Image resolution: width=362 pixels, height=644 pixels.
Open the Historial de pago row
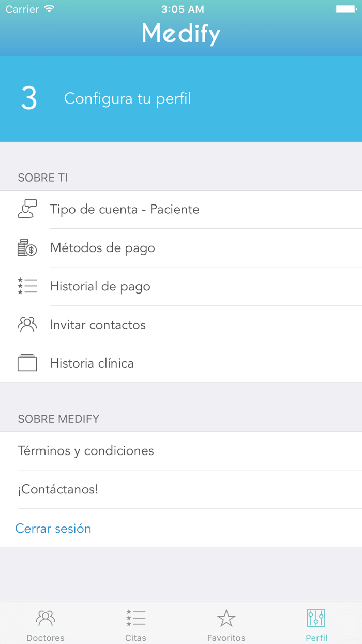pyautogui.click(x=181, y=286)
